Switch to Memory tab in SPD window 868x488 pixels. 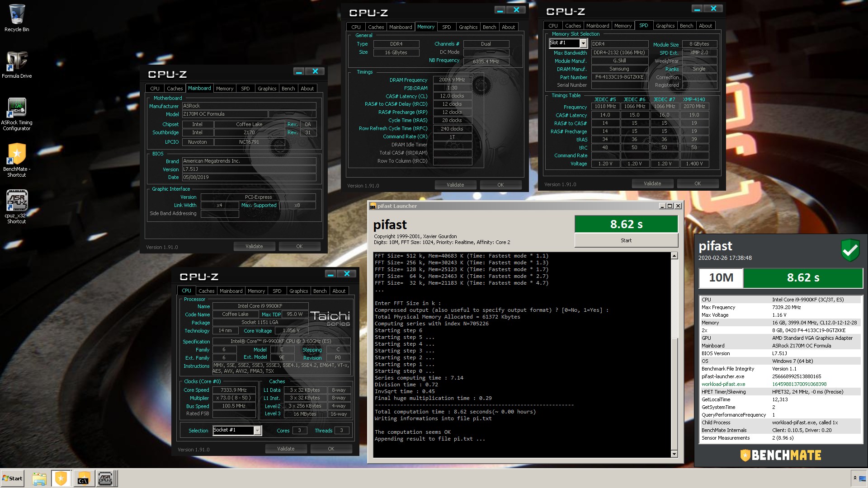623,26
